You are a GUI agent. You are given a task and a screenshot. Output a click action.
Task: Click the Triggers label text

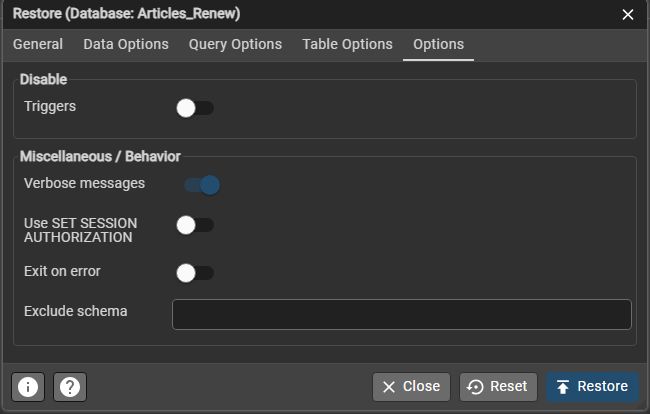coord(50,106)
